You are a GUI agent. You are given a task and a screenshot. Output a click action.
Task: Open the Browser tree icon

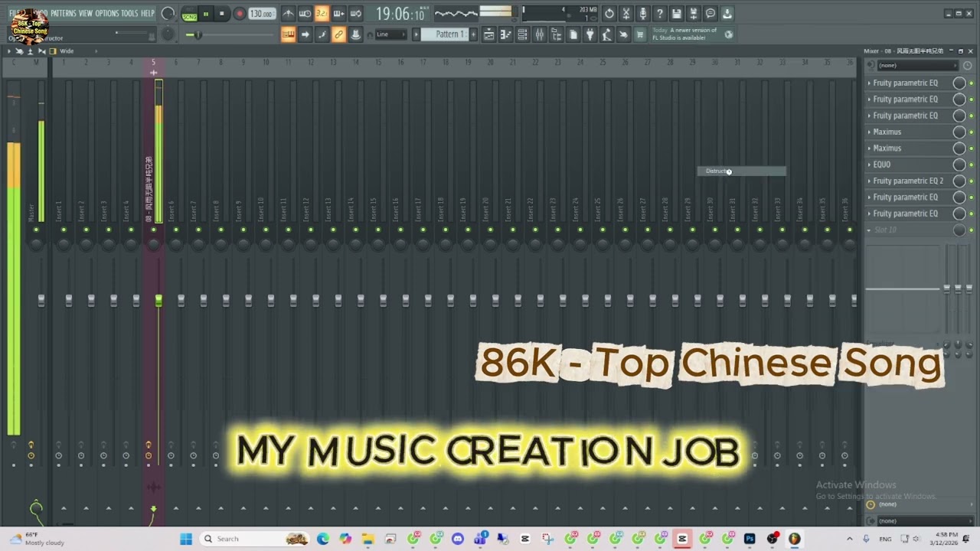click(x=556, y=34)
